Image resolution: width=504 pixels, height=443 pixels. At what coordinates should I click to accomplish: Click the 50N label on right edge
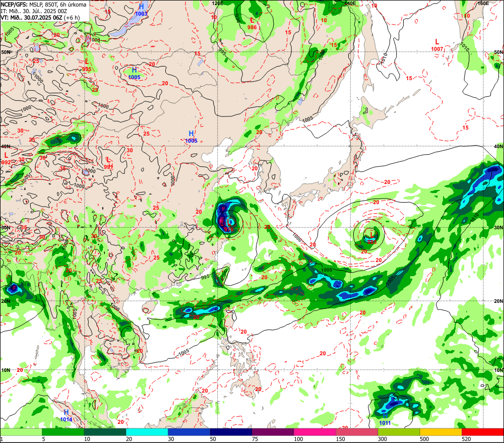tap(498, 52)
